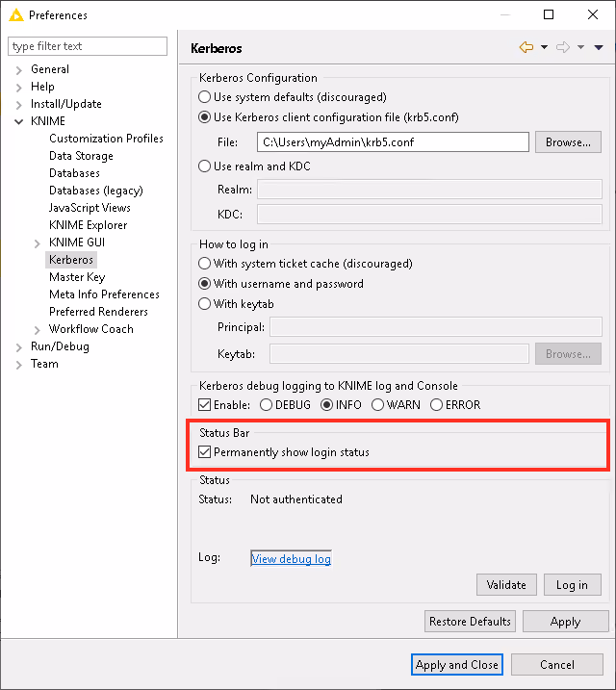Click the Log in button
This screenshot has height=690, width=616.
coord(572,585)
